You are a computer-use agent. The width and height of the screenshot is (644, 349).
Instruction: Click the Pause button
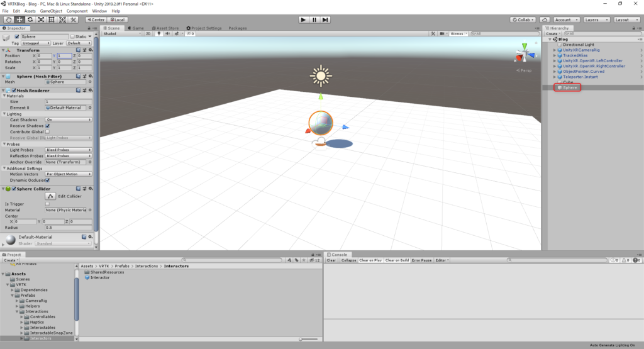(314, 19)
